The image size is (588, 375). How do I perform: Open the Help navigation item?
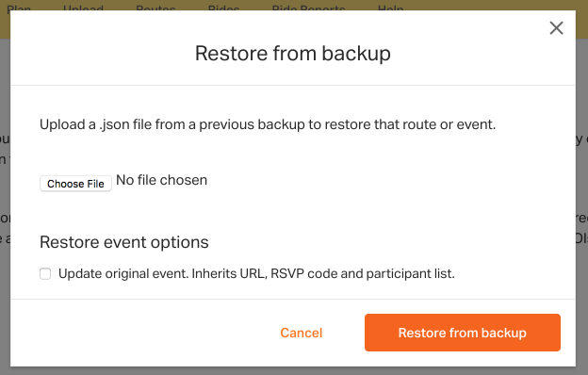391,8
